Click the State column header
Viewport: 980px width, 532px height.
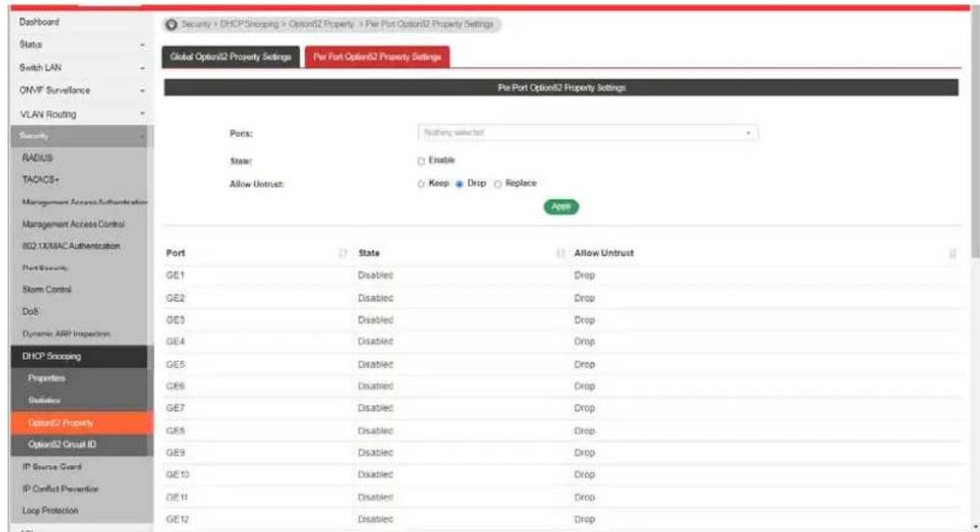369,253
